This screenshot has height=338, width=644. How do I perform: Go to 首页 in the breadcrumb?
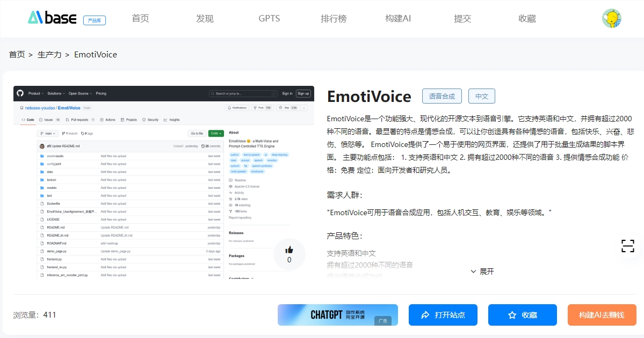click(17, 55)
